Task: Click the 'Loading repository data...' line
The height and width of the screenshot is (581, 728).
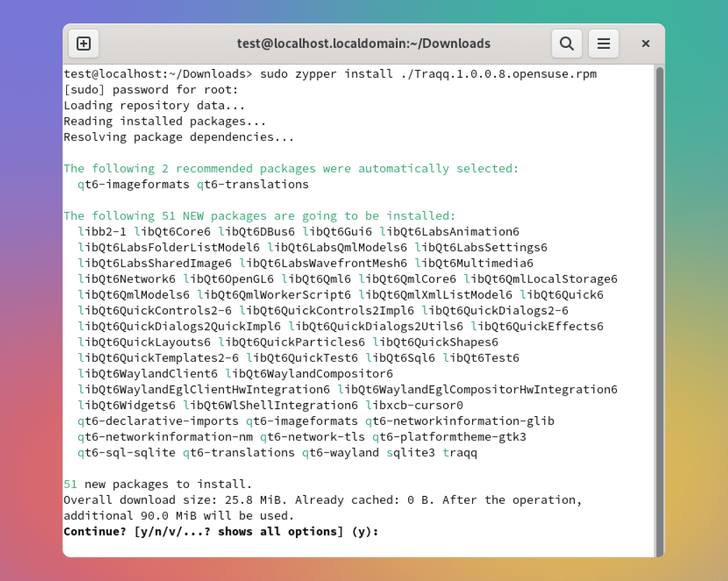Action: 154,106
